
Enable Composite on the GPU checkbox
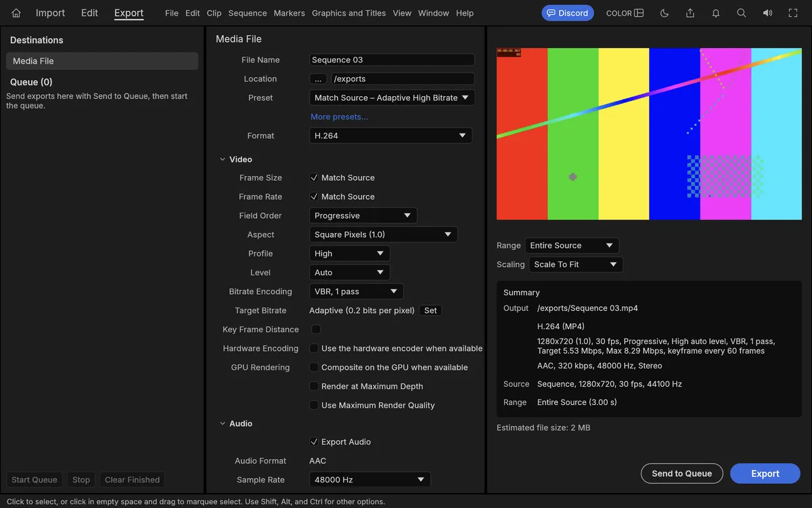[314, 367]
